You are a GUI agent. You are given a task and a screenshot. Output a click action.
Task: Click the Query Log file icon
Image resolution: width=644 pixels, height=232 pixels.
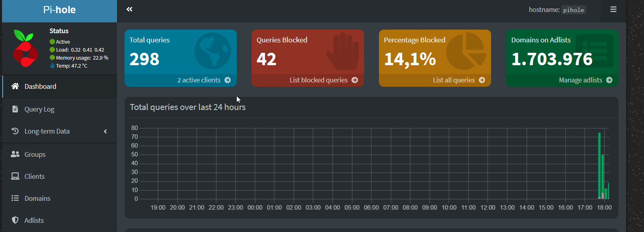(x=15, y=109)
